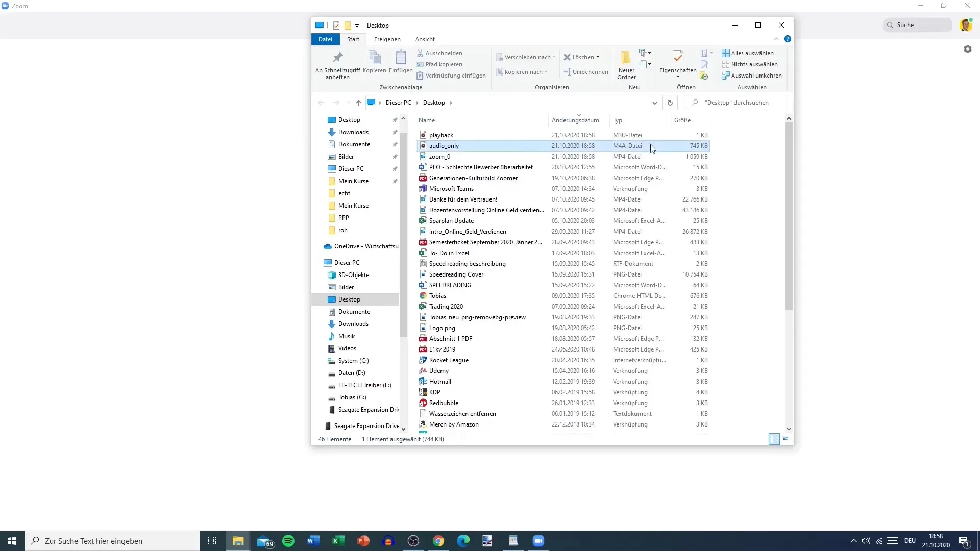Open Quick Access Toolbar customize dropdown

(357, 26)
